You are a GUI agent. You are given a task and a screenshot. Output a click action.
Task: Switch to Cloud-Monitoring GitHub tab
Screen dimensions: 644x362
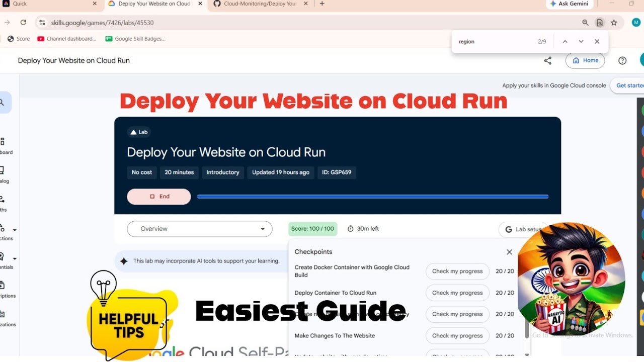coord(260,4)
